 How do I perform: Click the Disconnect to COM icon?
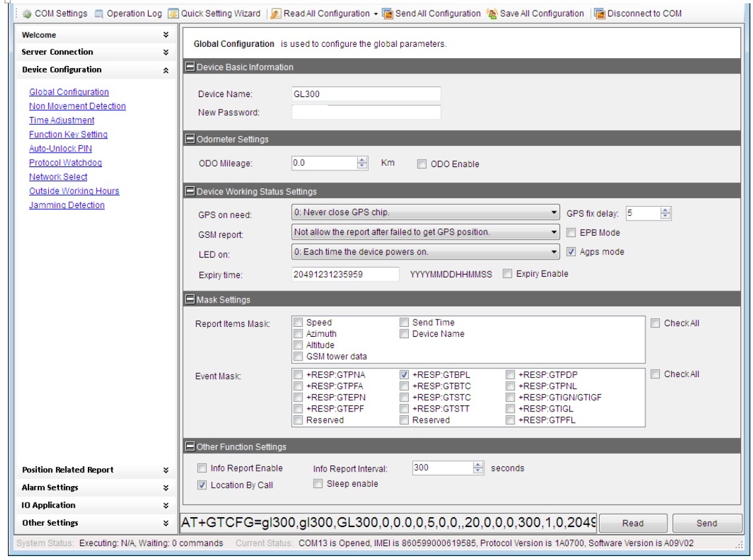600,13
